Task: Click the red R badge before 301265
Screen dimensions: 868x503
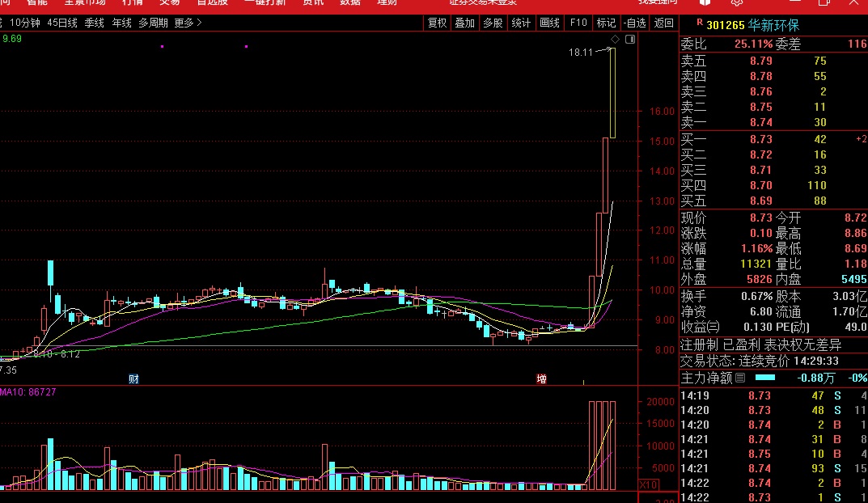Action: coord(700,22)
